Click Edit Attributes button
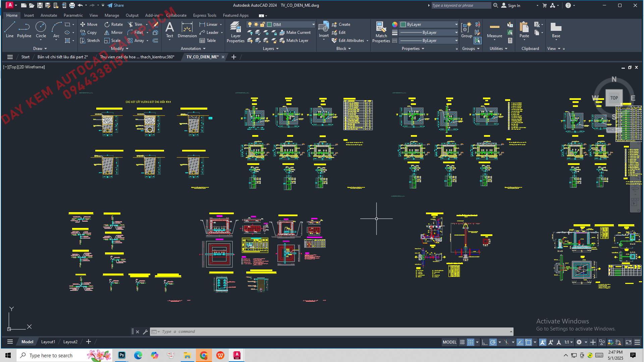The height and width of the screenshot is (362, 644). click(x=348, y=41)
